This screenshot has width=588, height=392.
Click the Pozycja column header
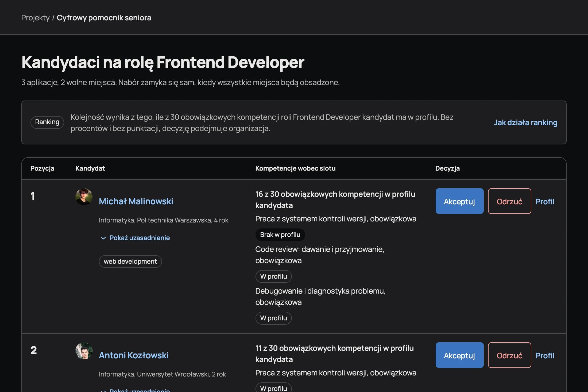click(42, 168)
